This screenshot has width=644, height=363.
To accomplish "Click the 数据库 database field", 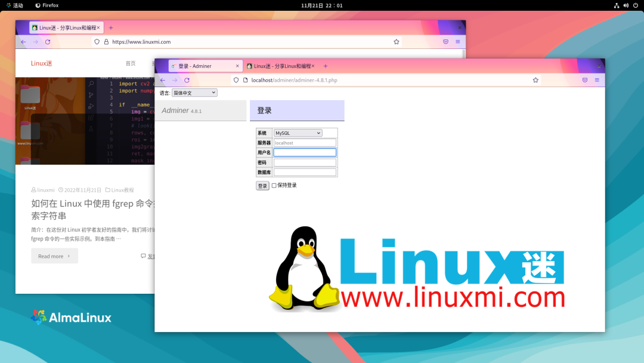I will pyautogui.click(x=305, y=173).
